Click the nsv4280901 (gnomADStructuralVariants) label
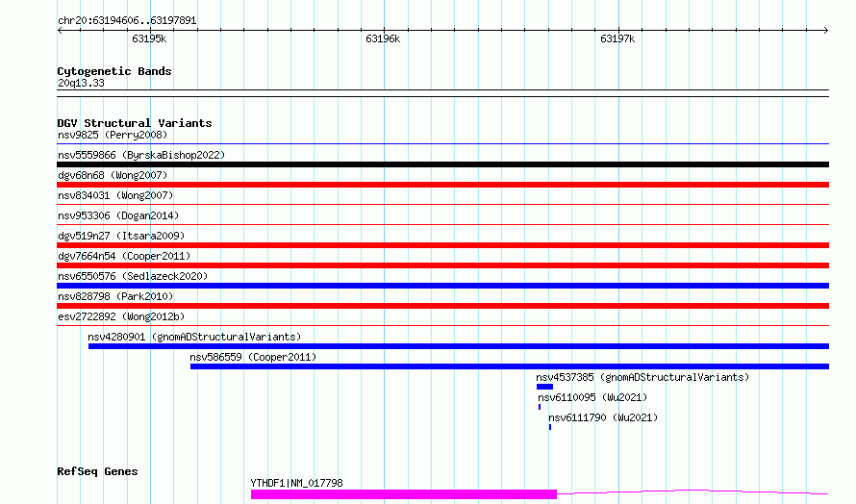 [x=194, y=337]
